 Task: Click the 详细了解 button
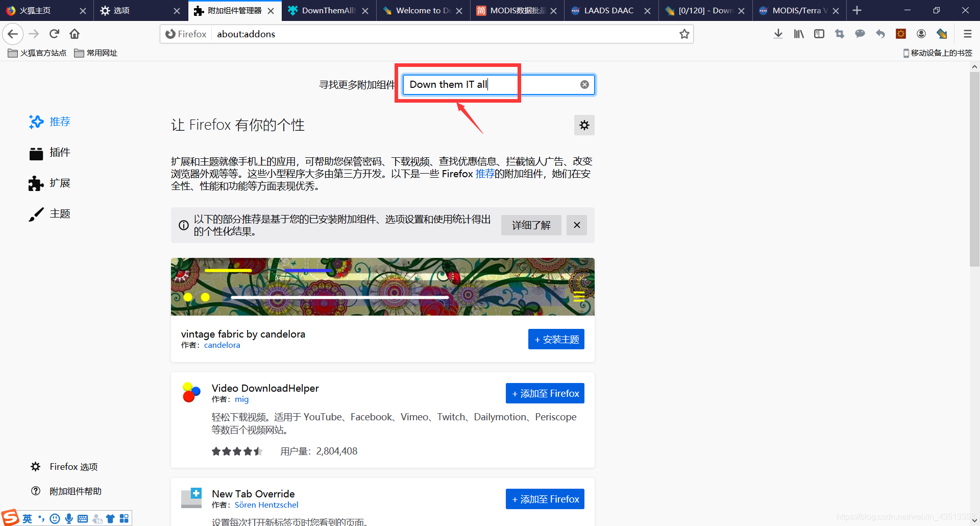(531, 225)
